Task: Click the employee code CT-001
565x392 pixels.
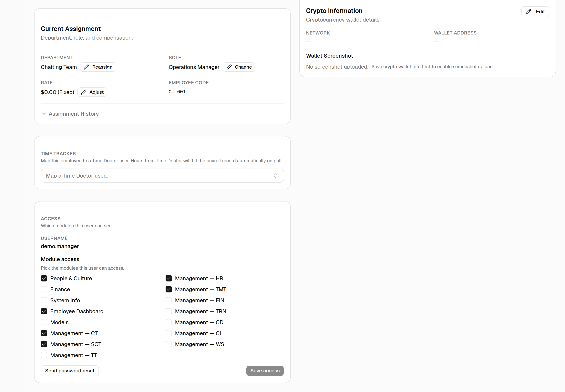Action: [x=177, y=92]
